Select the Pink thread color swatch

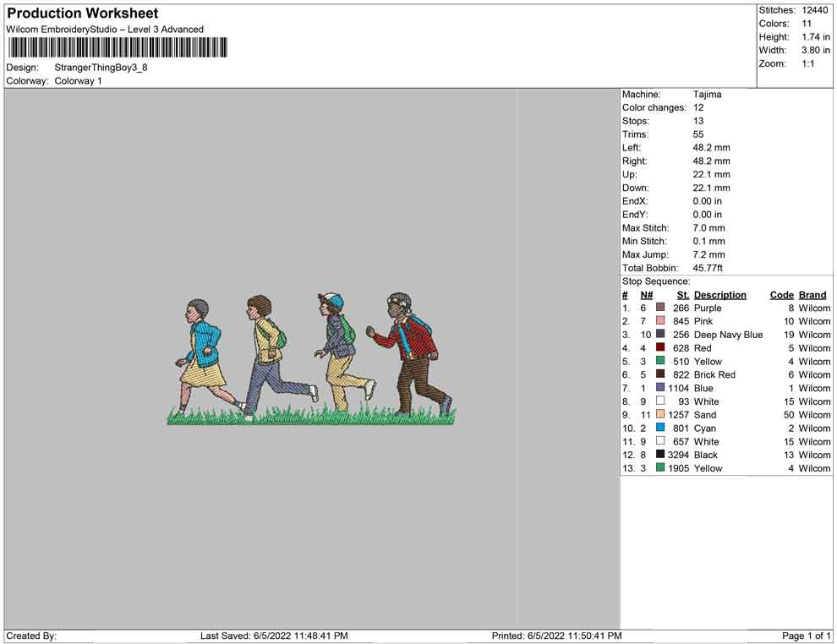pyautogui.click(x=660, y=320)
